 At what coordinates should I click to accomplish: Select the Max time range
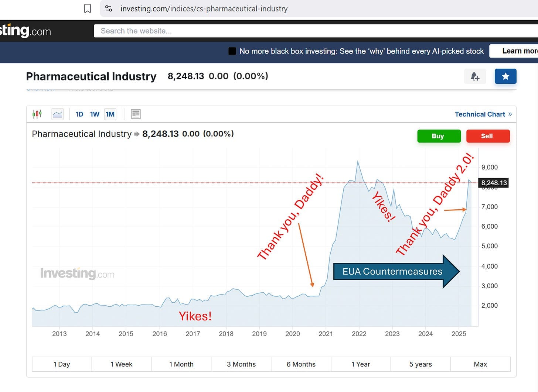(480, 364)
